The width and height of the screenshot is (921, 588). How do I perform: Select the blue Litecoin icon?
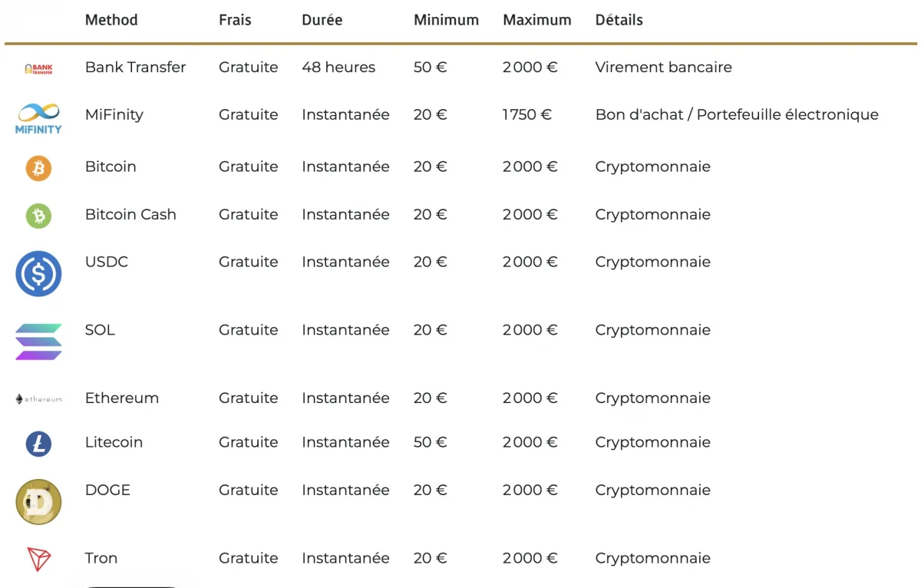coord(38,444)
